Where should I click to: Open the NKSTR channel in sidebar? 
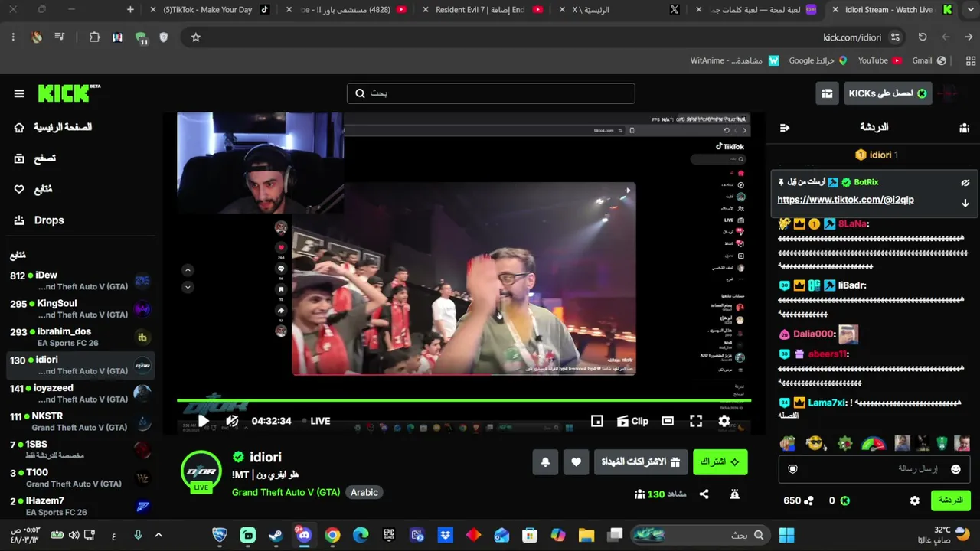(80, 422)
